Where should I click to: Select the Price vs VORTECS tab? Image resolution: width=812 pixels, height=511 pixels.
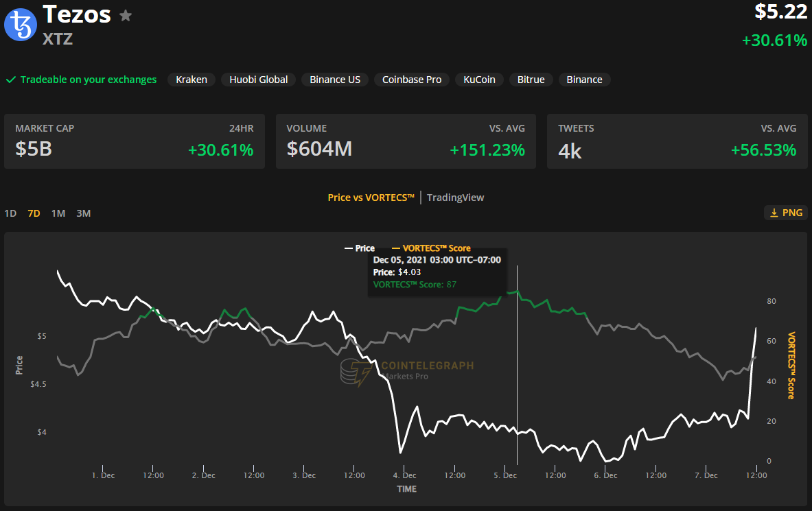pos(371,198)
